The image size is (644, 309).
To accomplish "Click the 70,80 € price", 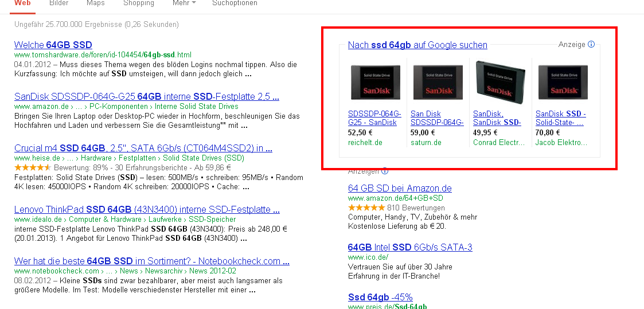I will [548, 132].
